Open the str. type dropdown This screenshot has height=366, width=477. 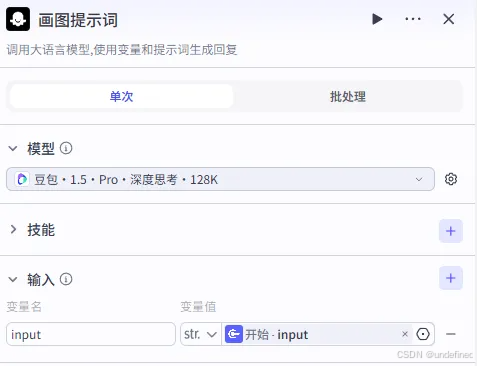201,334
